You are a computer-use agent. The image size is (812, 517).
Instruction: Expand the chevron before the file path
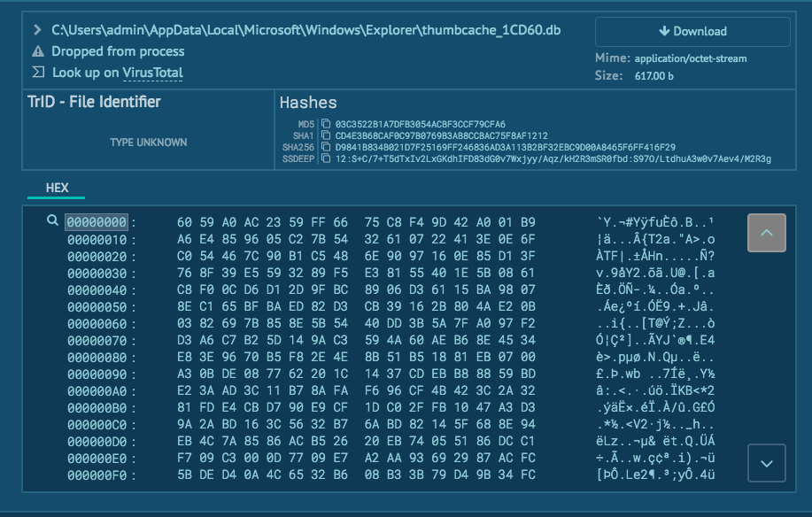tap(38, 30)
